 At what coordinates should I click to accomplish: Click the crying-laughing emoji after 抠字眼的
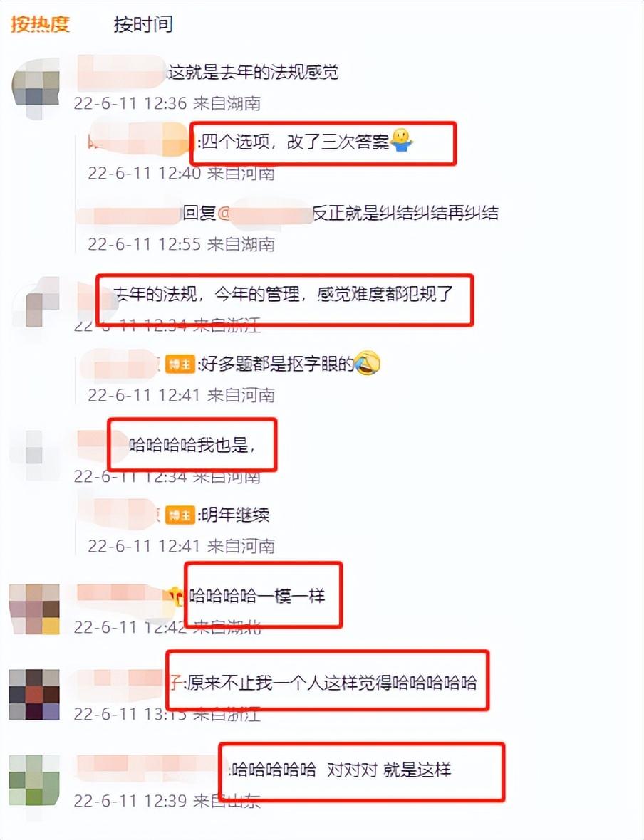368,364
